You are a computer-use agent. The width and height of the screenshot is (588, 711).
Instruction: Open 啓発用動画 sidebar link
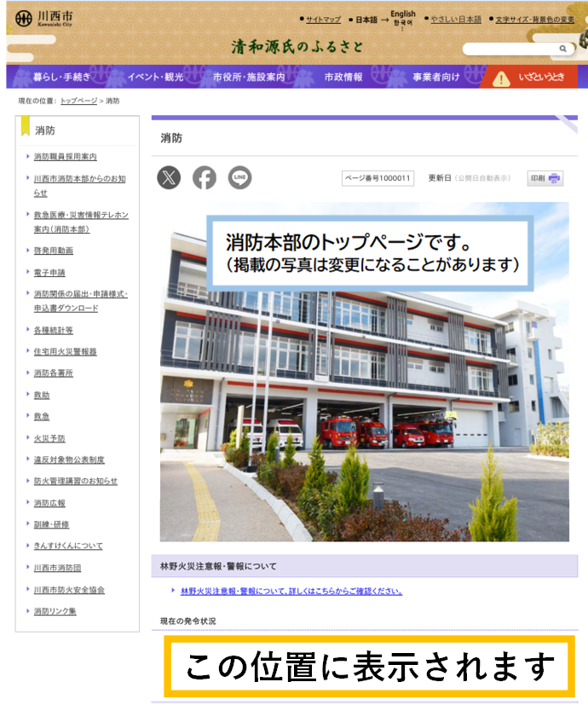[54, 251]
